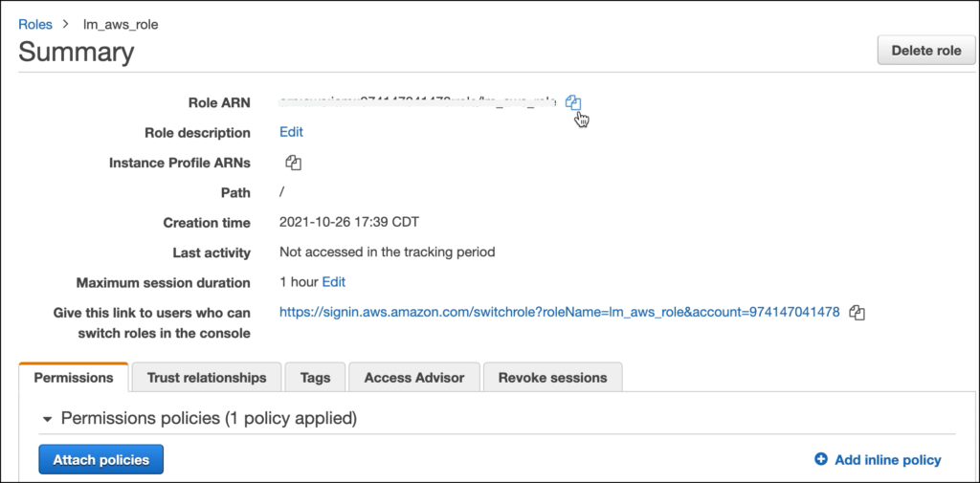This screenshot has height=483, width=980.
Task: View the Access Advisor tab
Action: [x=414, y=378]
